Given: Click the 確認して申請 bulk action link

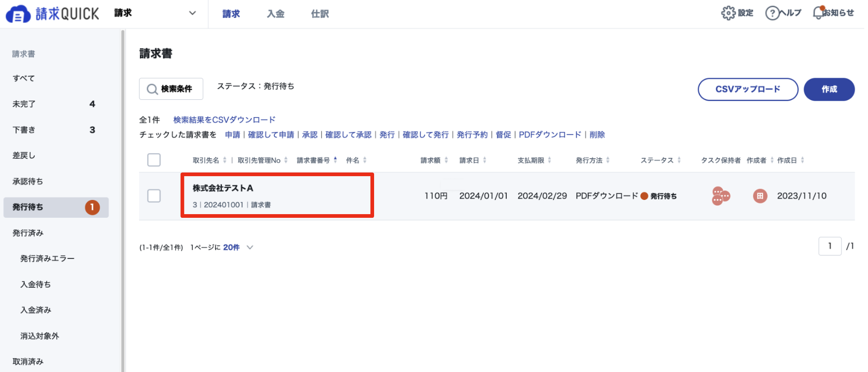Looking at the screenshot, I should (x=271, y=135).
